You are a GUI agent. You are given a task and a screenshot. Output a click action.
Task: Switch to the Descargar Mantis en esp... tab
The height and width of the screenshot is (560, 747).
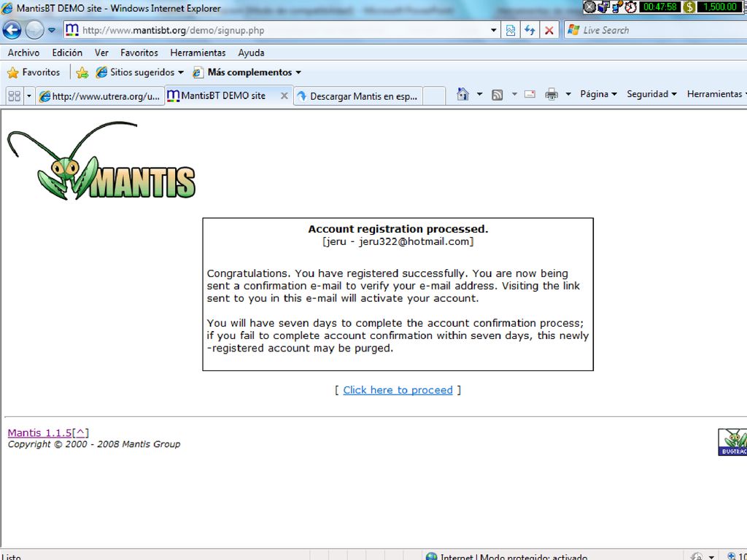[x=357, y=96]
